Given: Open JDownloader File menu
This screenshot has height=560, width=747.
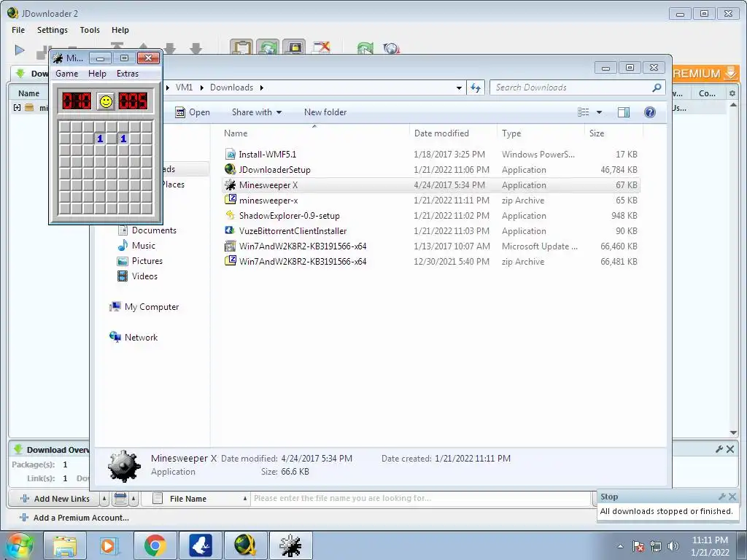Looking at the screenshot, I should 18,30.
